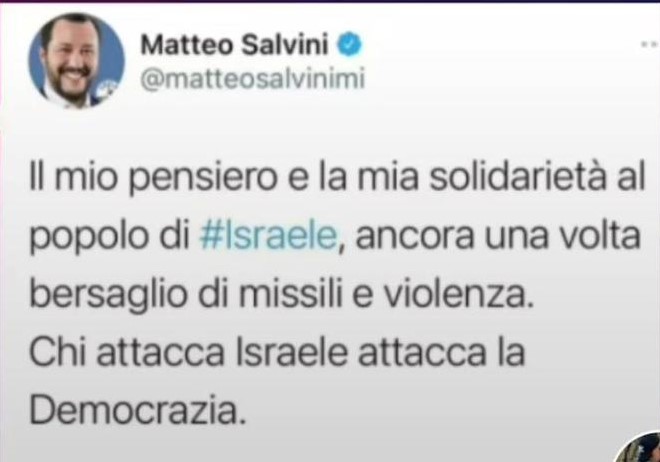Select the word "Democrazia."
This screenshot has height=462, width=660.
(137, 409)
